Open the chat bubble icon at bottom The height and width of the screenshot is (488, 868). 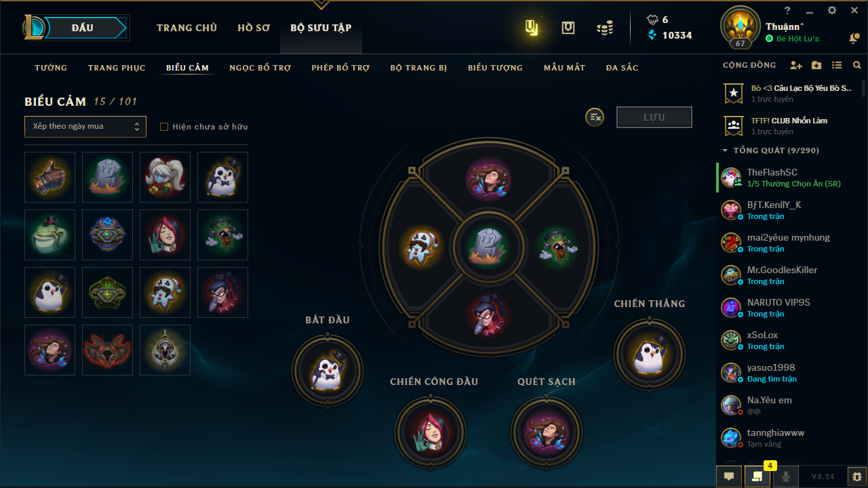click(729, 476)
